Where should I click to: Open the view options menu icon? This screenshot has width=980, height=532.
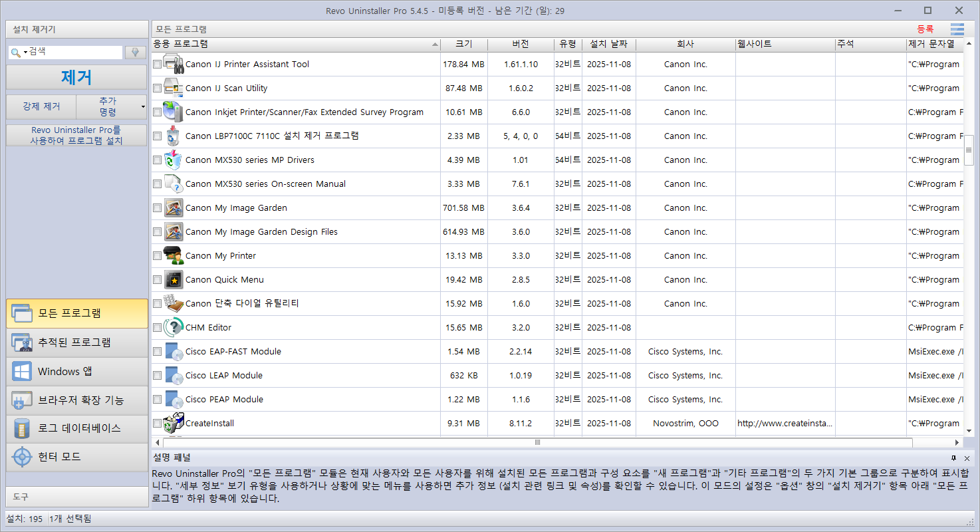coord(957,29)
